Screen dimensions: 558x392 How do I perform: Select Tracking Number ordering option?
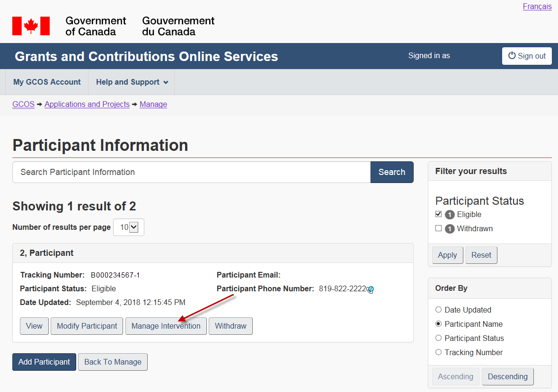[x=438, y=352]
